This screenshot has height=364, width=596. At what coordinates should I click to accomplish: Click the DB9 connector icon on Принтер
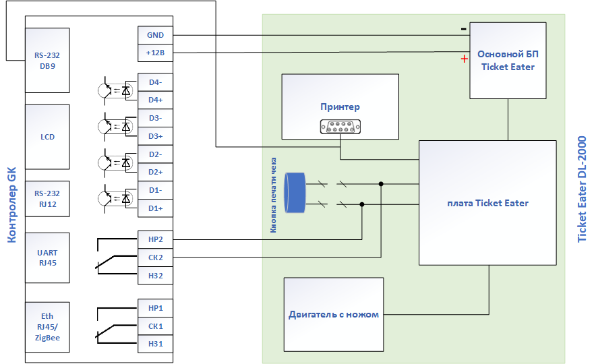(340, 127)
